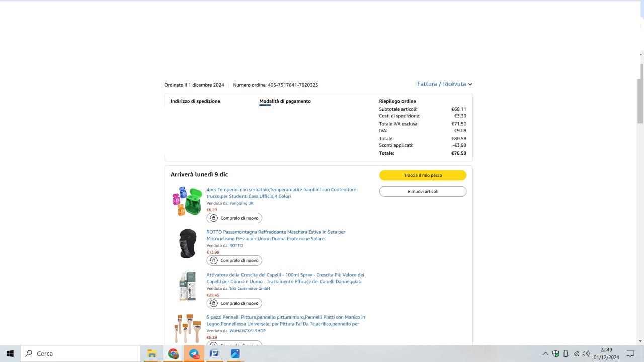Click the Rimuovi articoli button
The width and height of the screenshot is (644, 362).
(x=423, y=191)
